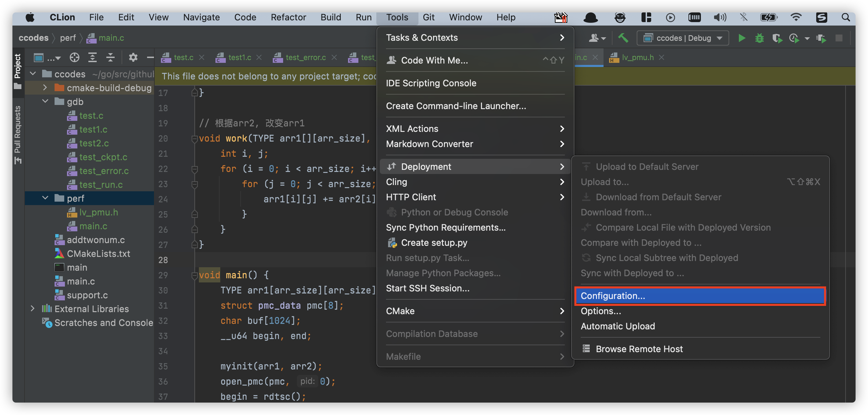Expand External Libraries node

(33, 309)
